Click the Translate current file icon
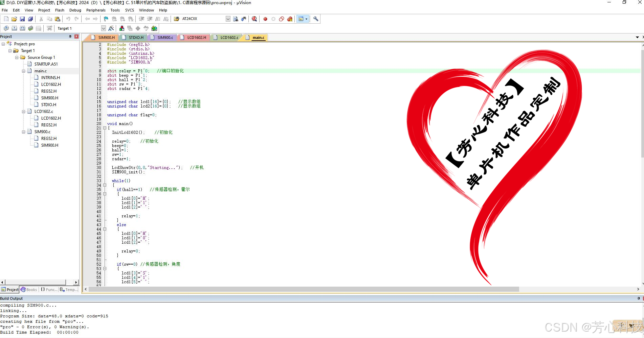 [x=6, y=28]
